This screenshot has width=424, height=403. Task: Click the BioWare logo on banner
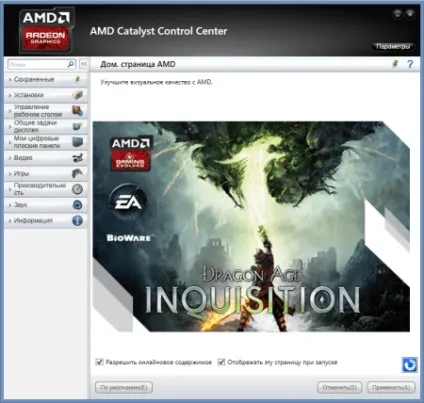tap(129, 238)
